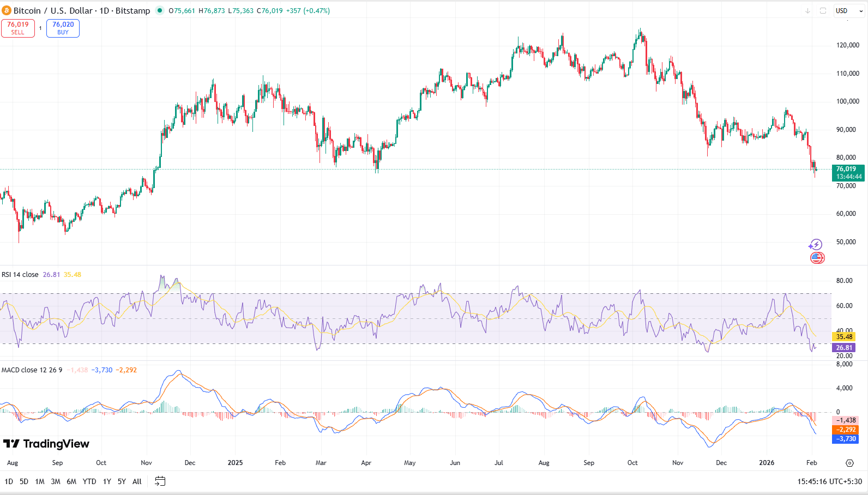Click the UTC+5:30 timezone clock
The image size is (868, 495).
[x=829, y=481]
